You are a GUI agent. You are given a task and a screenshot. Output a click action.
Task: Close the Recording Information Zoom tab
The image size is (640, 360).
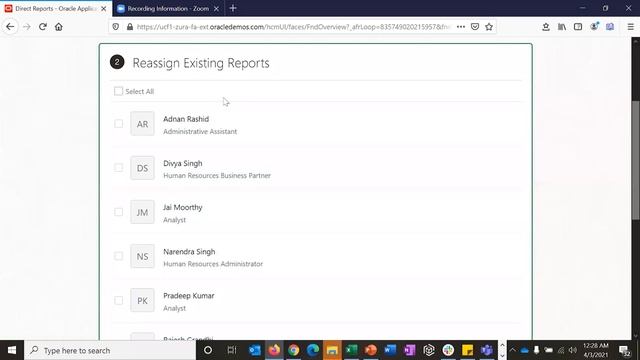click(x=216, y=9)
